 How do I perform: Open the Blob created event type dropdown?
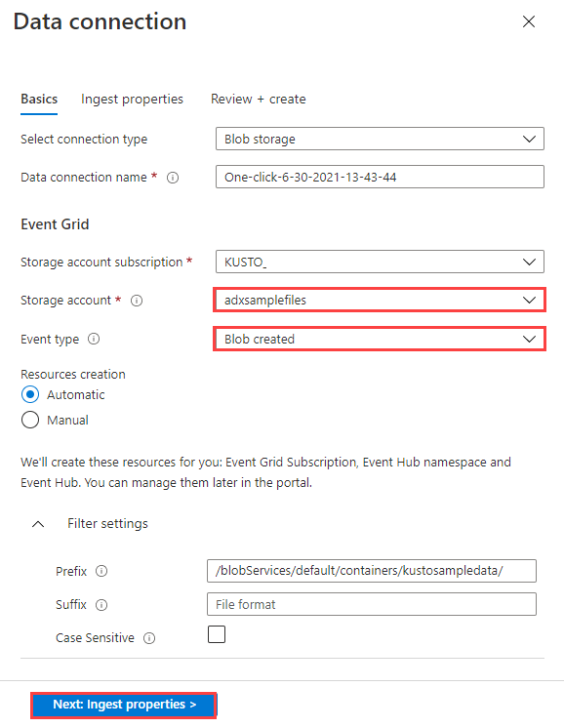(380, 339)
